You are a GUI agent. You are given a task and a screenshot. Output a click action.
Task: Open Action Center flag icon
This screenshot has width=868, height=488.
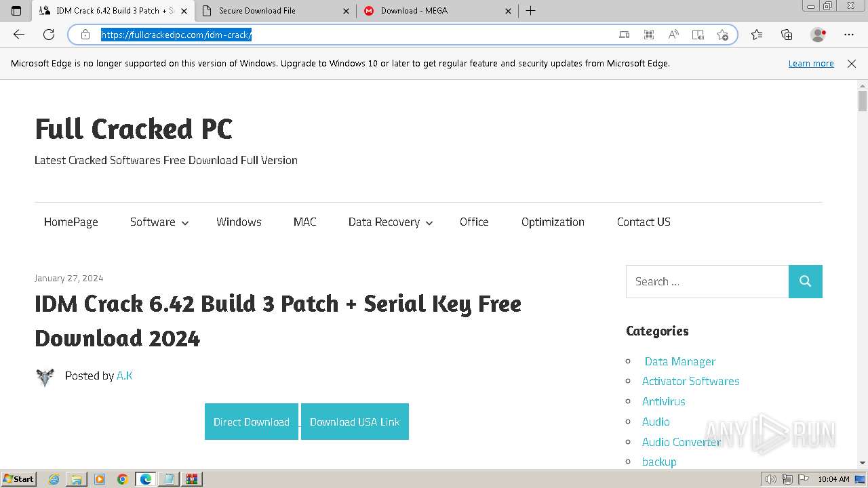pyautogui.click(x=803, y=479)
